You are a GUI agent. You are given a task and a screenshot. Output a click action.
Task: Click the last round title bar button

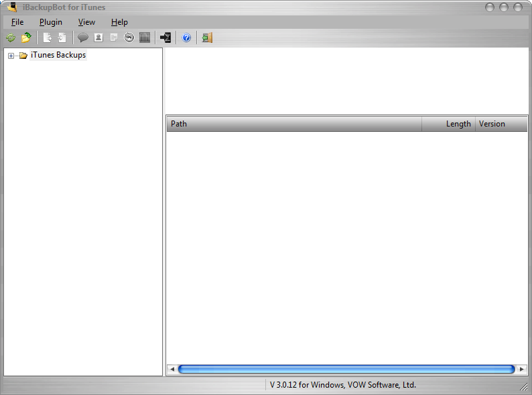pos(518,7)
